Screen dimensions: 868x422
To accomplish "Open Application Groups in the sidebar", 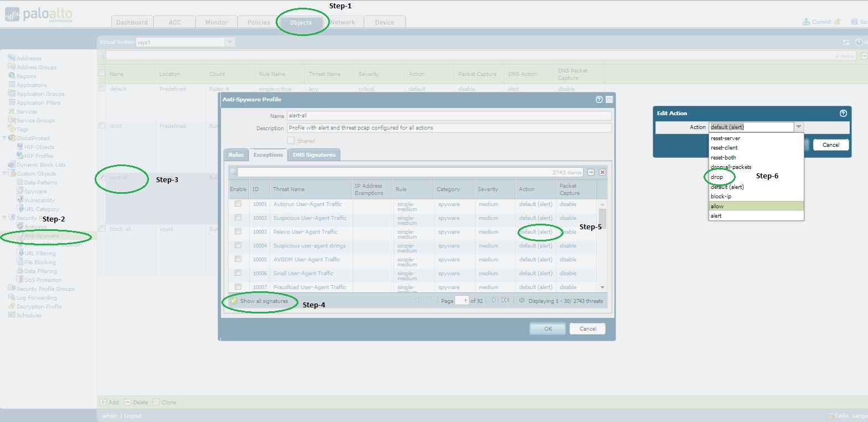I will click(x=40, y=94).
